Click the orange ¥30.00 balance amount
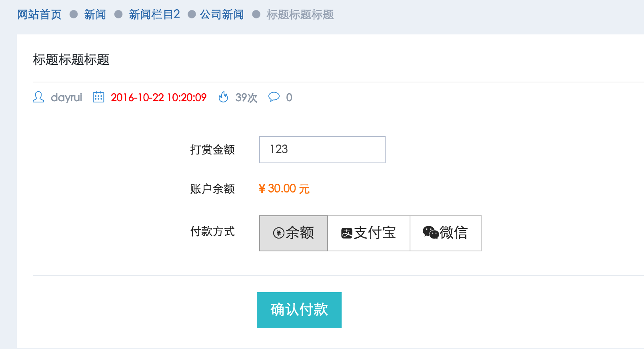This screenshot has width=644, height=349. [x=284, y=189]
